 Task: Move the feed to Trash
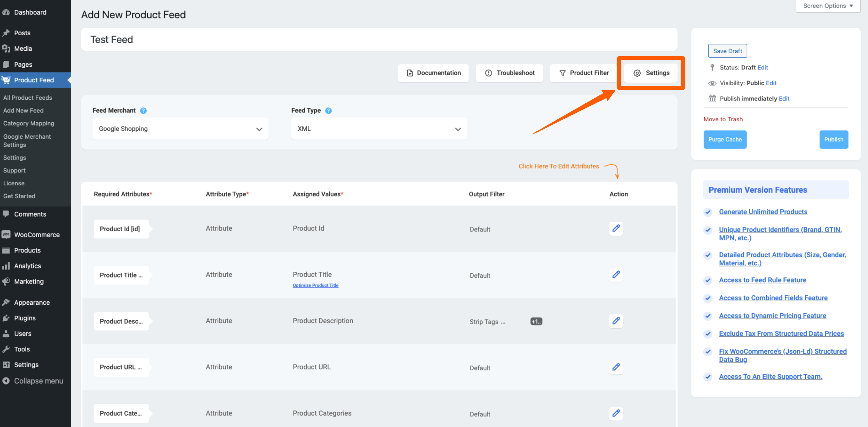point(723,119)
